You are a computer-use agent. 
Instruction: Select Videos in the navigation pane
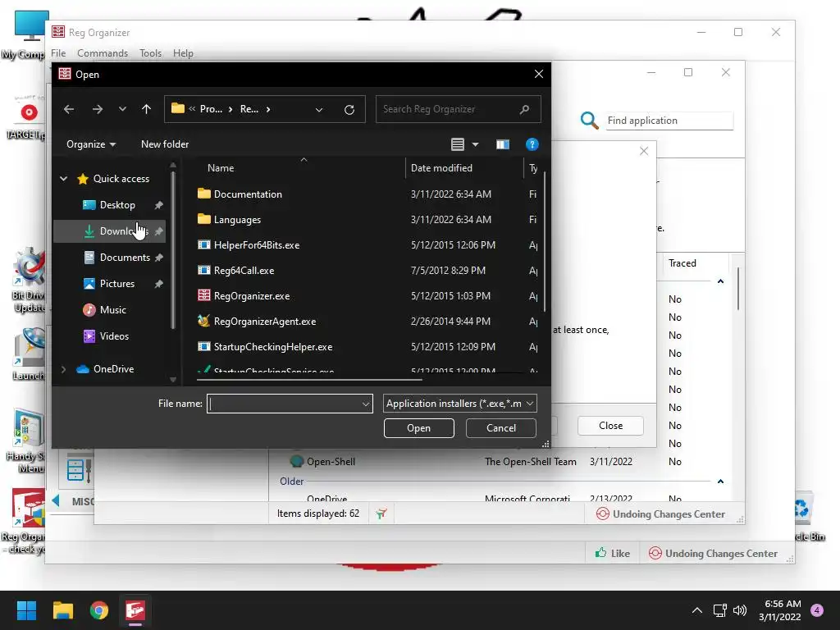(113, 336)
